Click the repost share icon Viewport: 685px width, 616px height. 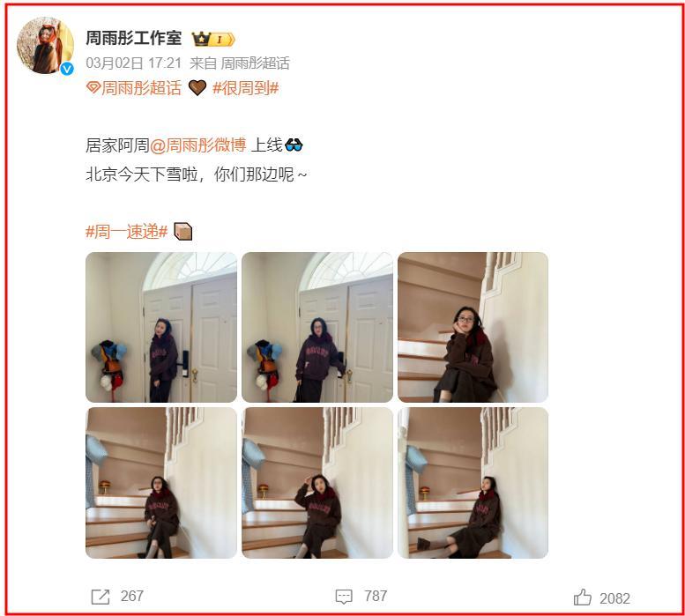(100, 597)
